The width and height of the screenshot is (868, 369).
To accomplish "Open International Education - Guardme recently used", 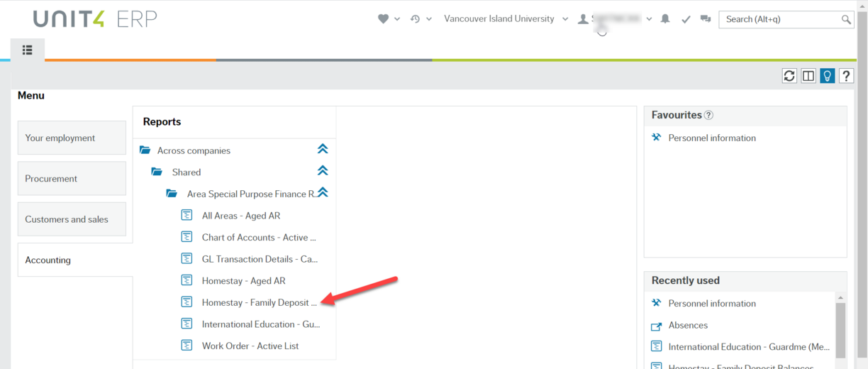I will [x=749, y=346].
